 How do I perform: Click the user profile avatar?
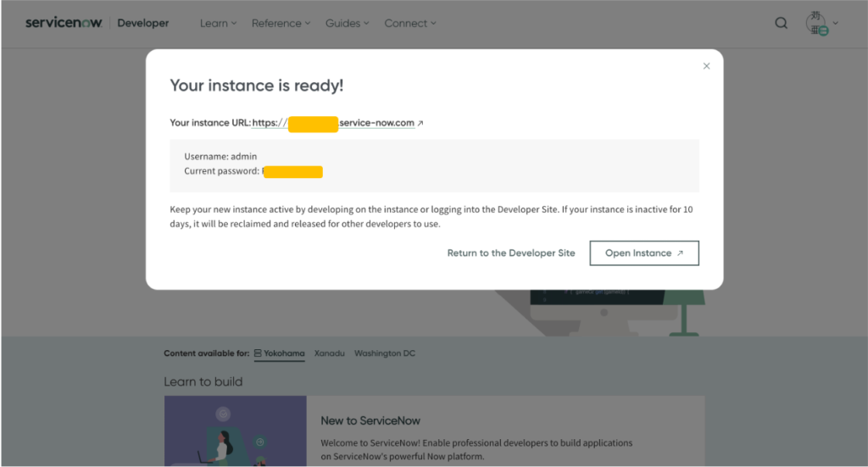[816, 23]
